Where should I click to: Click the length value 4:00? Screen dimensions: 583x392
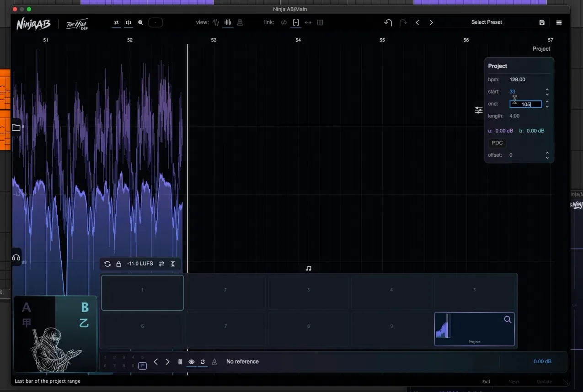coord(514,116)
